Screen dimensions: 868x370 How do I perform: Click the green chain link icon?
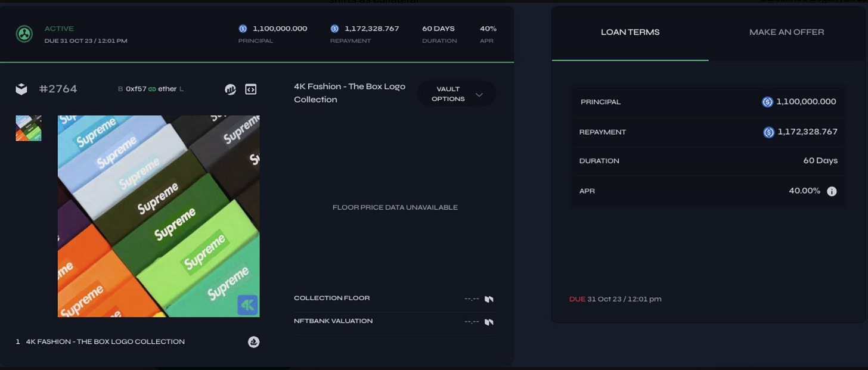pyautogui.click(x=152, y=89)
